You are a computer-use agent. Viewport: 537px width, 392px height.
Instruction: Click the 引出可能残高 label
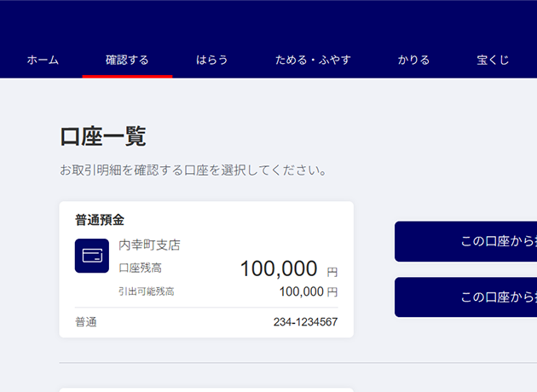click(x=146, y=291)
